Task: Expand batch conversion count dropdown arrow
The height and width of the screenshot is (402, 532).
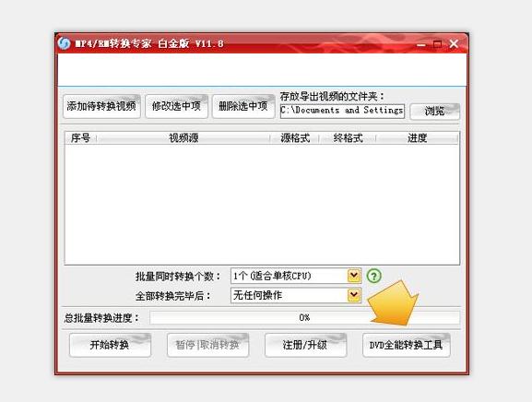Action: pyautogui.click(x=354, y=276)
